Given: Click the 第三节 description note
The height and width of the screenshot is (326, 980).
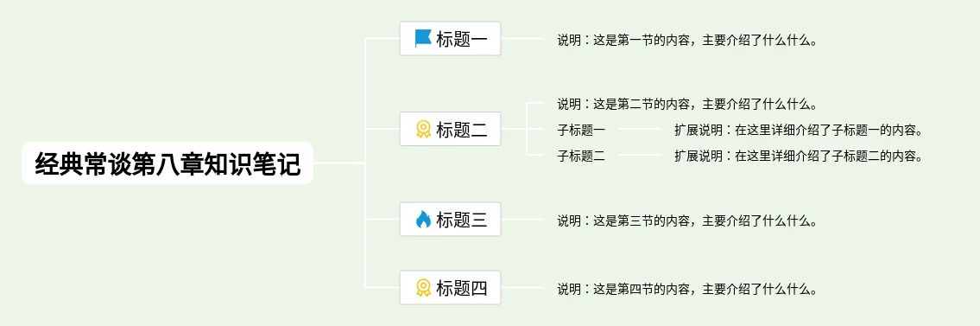Looking at the screenshot, I should (x=687, y=221).
